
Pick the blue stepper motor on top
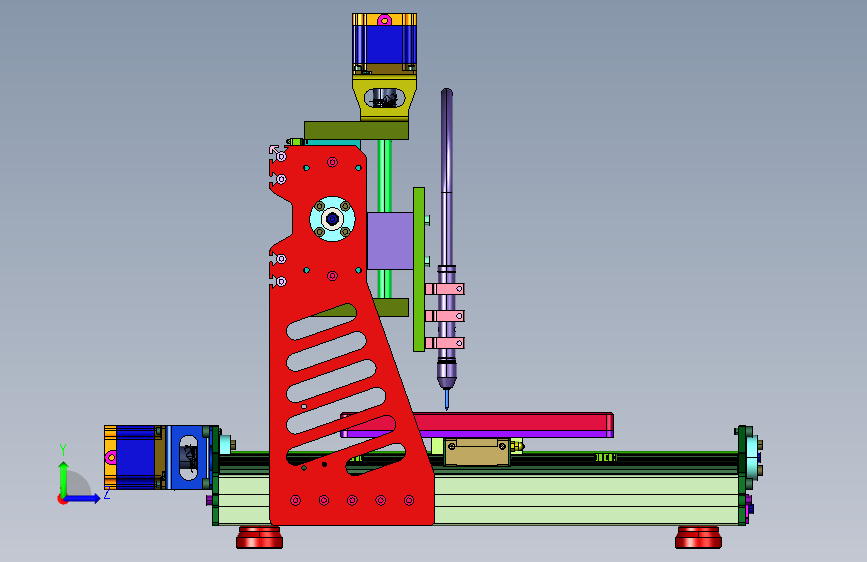(384, 43)
